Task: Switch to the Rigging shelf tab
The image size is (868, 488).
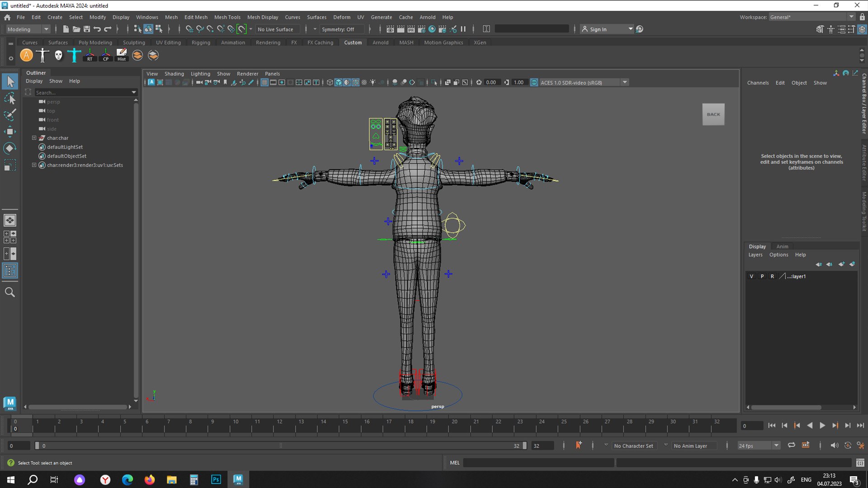Action: click(x=201, y=42)
